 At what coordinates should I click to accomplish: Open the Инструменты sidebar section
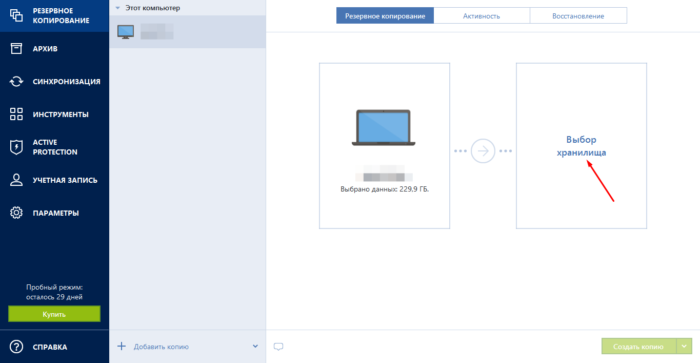click(x=54, y=114)
